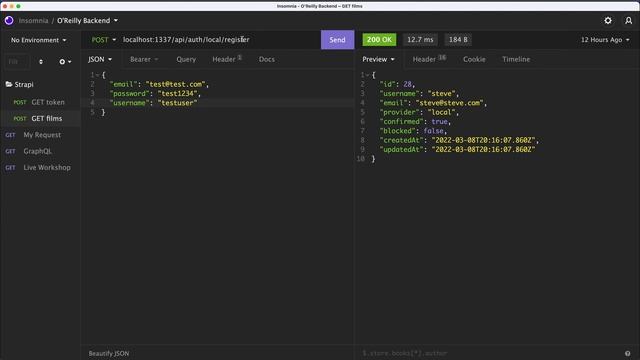This screenshot has width=640, height=360.
Task: Open the Bearer auth dropdown
Action: (x=144, y=59)
